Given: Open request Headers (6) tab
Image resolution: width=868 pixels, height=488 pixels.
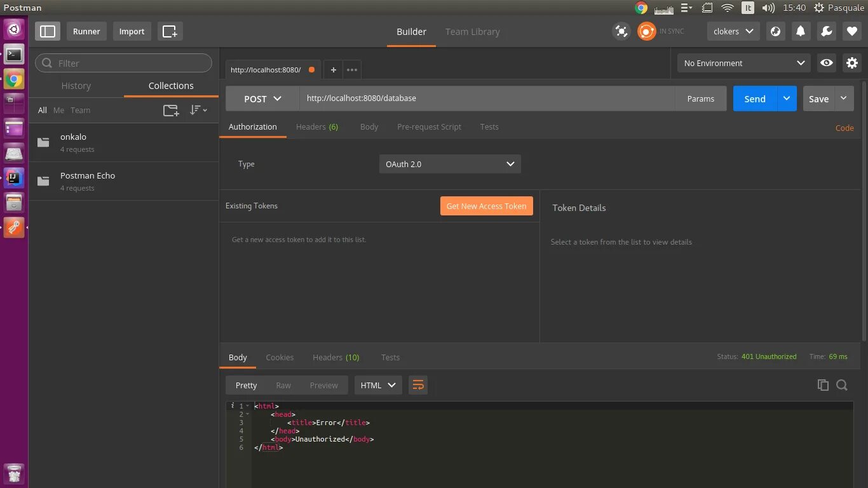Looking at the screenshot, I should point(317,126).
